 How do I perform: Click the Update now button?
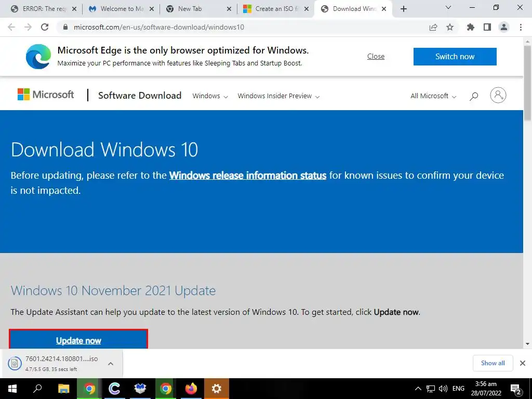pos(78,340)
